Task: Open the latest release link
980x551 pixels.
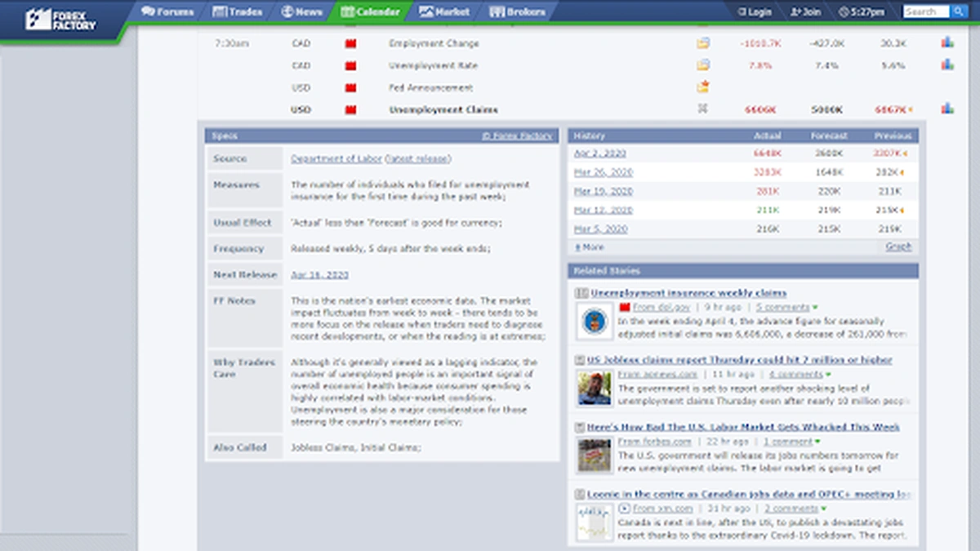Action: 417,158
